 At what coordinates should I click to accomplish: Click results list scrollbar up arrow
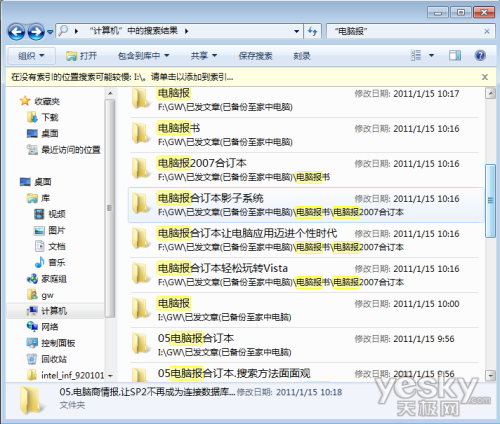(490, 93)
